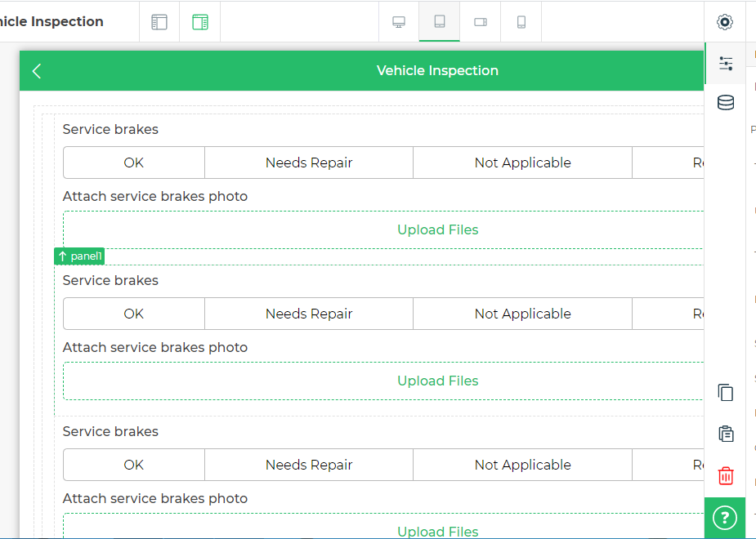
Task: Click third Attach service brakes photo label
Action: coord(154,498)
